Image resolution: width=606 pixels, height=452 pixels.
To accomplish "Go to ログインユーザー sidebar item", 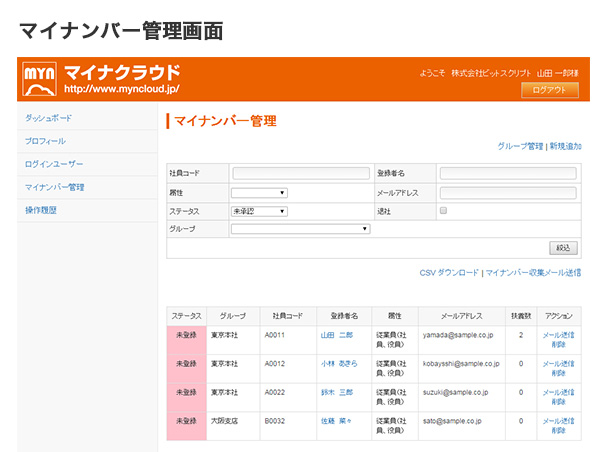I will coord(54,164).
